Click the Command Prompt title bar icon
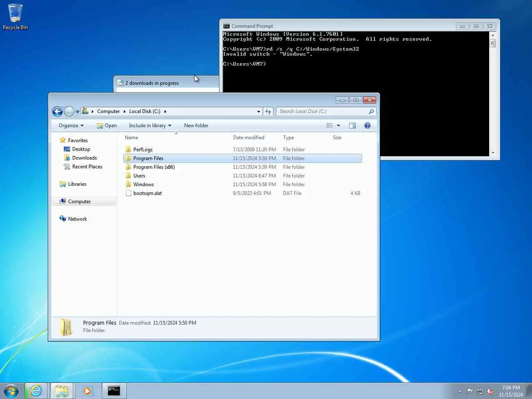Viewport: 532px width, 399px height. tap(226, 26)
